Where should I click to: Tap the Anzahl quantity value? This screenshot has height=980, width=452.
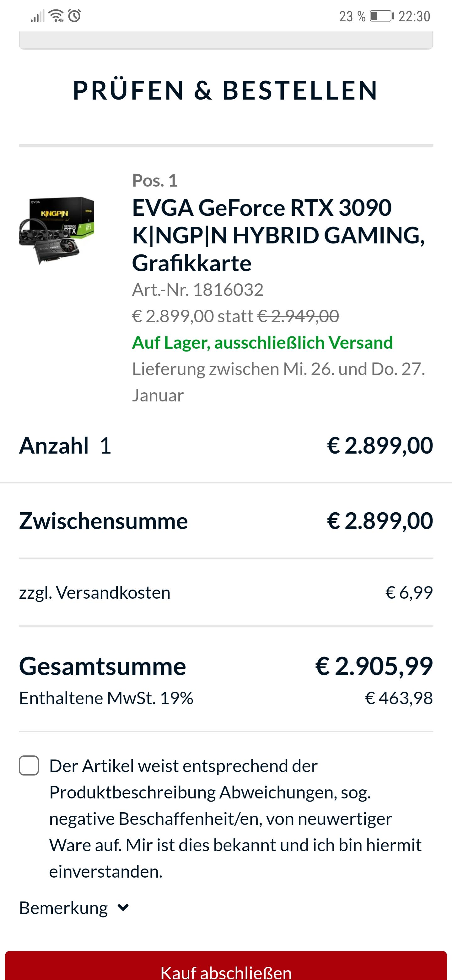click(105, 445)
